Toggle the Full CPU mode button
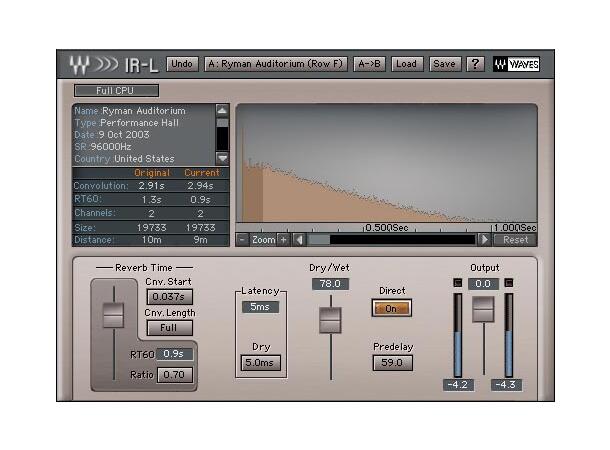This screenshot has height=450, width=610. pyautogui.click(x=116, y=91)
